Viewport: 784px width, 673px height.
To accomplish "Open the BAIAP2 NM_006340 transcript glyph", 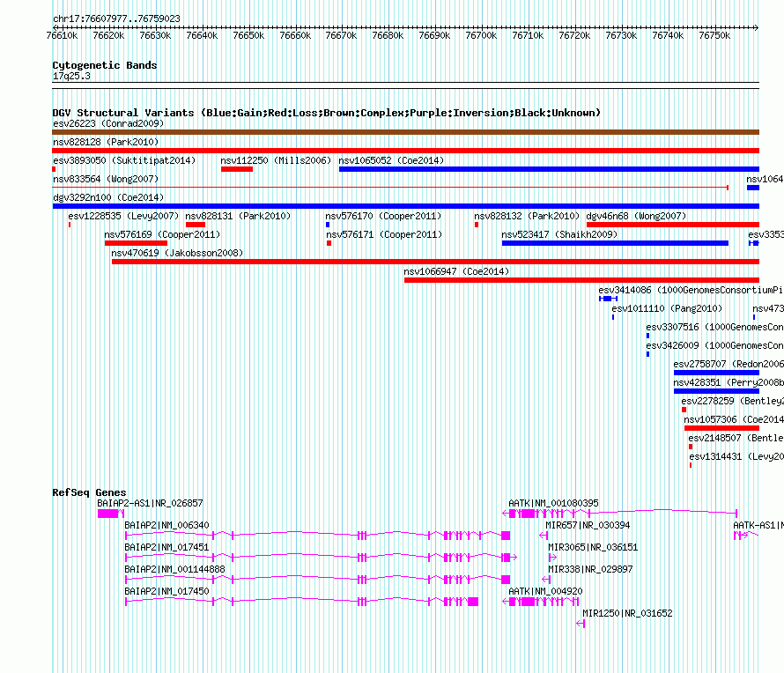I will click(x=317, y=536).
